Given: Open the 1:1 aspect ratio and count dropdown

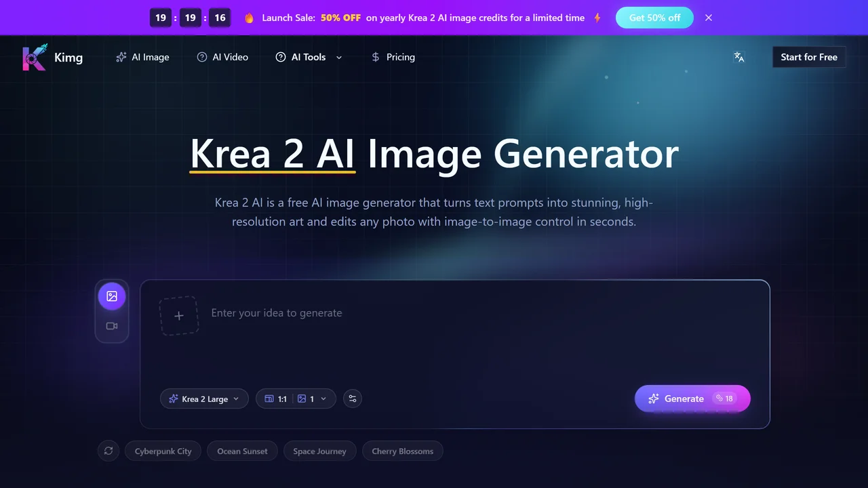Looking at the screenshot, I should [x=296, y=399].
